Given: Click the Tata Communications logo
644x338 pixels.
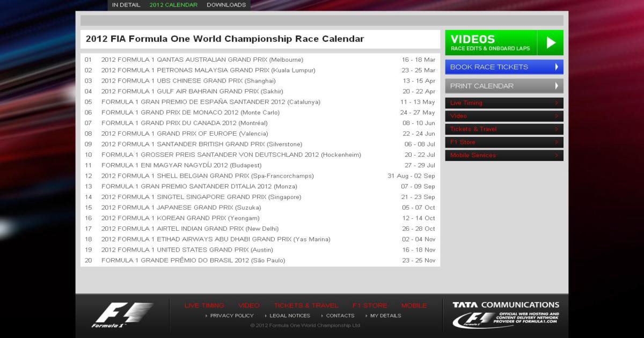Looking at the screenshot, I should coord(505,314).
